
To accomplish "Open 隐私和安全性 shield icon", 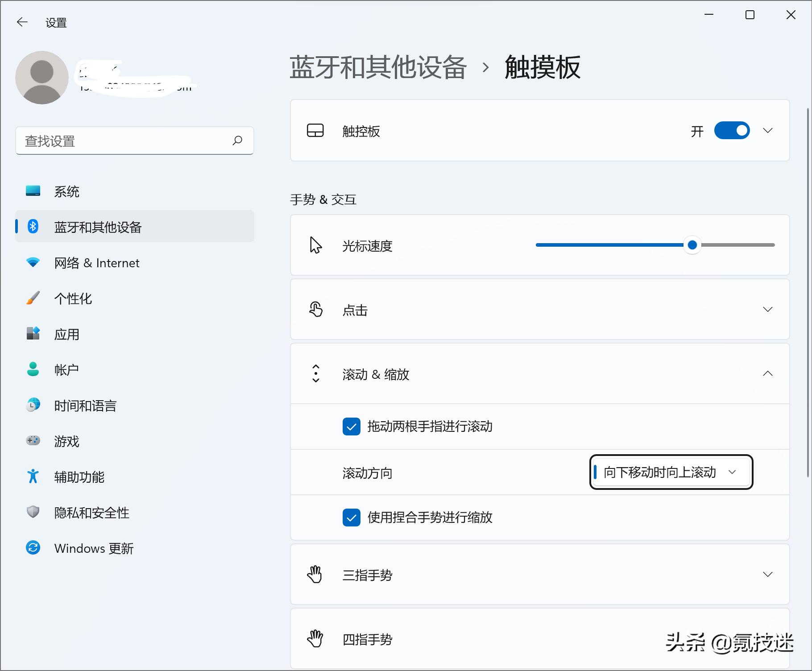I will pos(33,512).
